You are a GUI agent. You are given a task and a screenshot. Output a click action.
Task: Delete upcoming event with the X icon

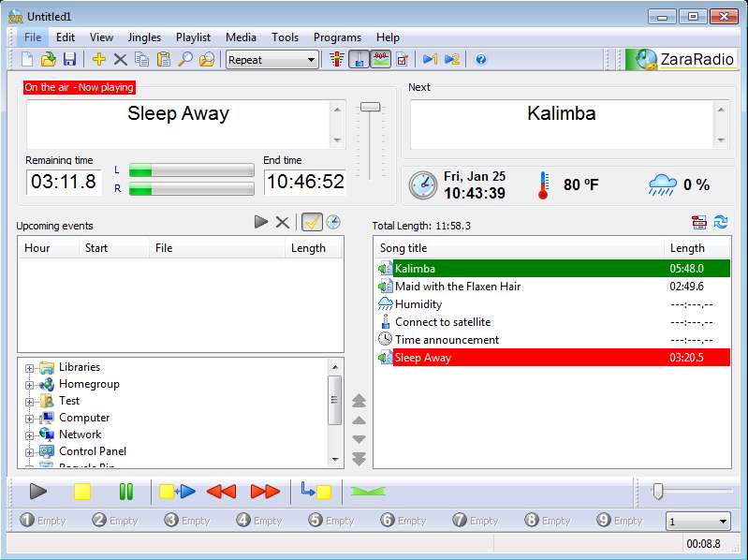(283, 222)
